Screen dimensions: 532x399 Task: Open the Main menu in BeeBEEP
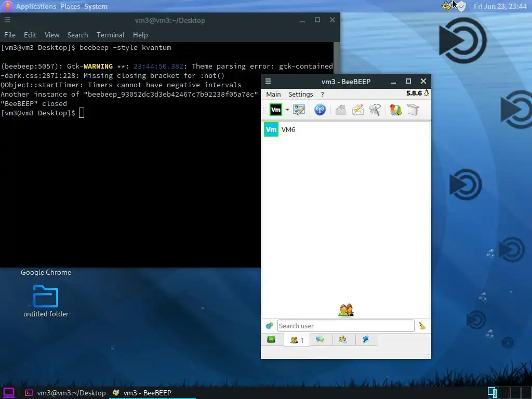coord(273,95)
